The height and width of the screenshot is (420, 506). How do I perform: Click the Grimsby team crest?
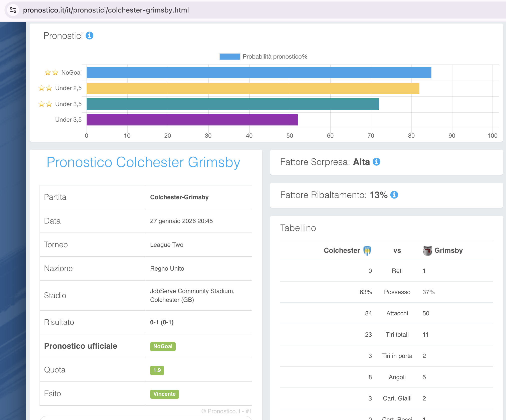[427, 251]
